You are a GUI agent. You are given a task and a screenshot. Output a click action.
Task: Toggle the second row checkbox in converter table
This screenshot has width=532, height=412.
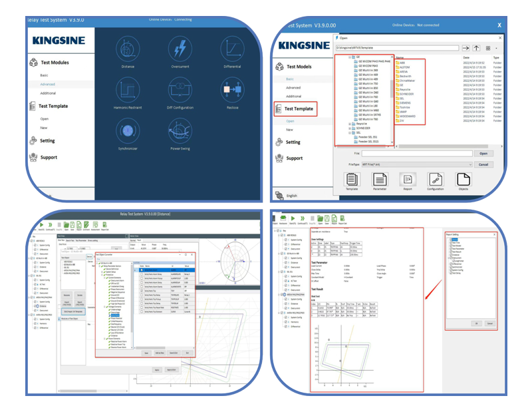142,274
